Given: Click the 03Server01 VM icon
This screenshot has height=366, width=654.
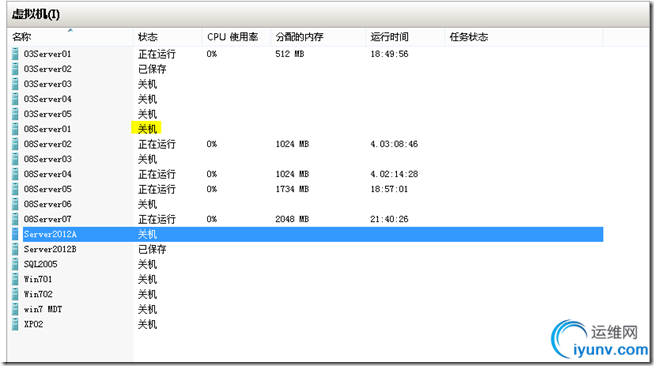Looking at the screenshot, I should click(15, 54).
